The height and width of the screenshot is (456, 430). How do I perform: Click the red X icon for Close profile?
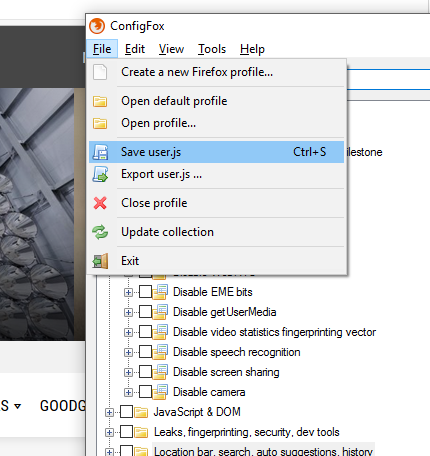[100, 203]
